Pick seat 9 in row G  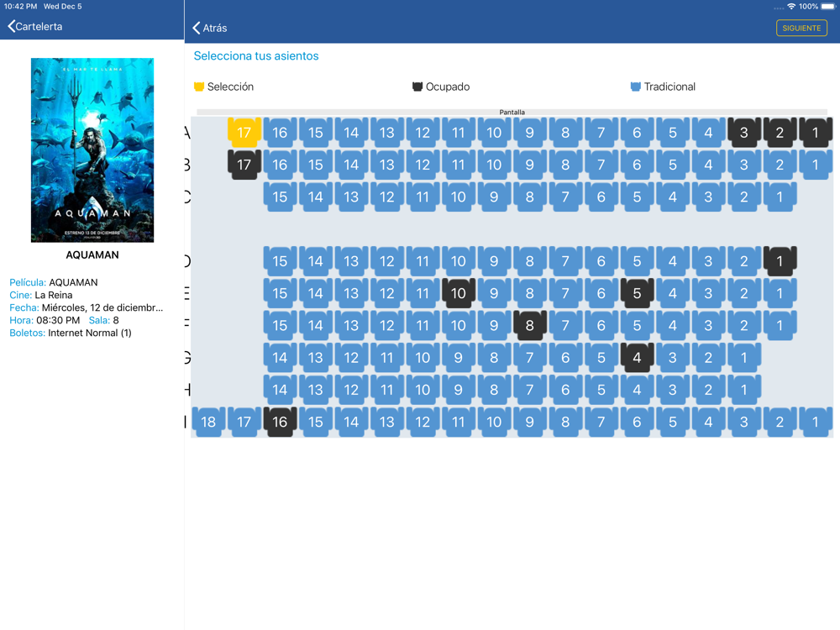[x=459, y=357]
